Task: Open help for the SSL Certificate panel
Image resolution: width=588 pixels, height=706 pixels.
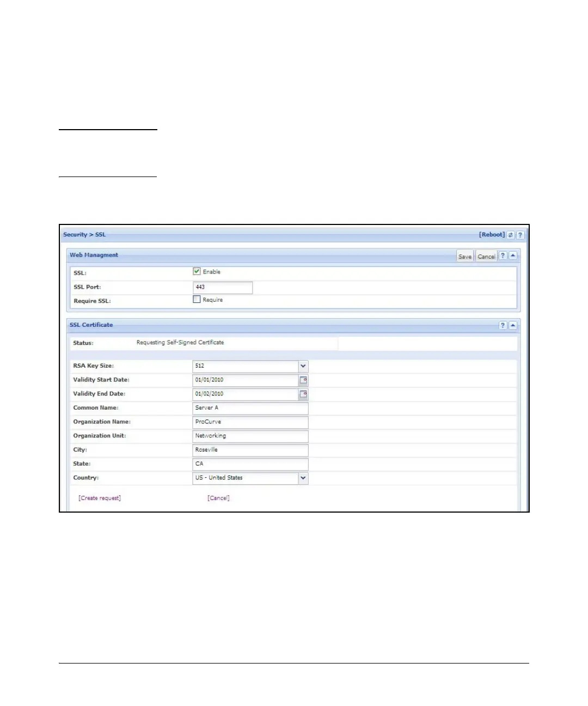Action: 503,325
